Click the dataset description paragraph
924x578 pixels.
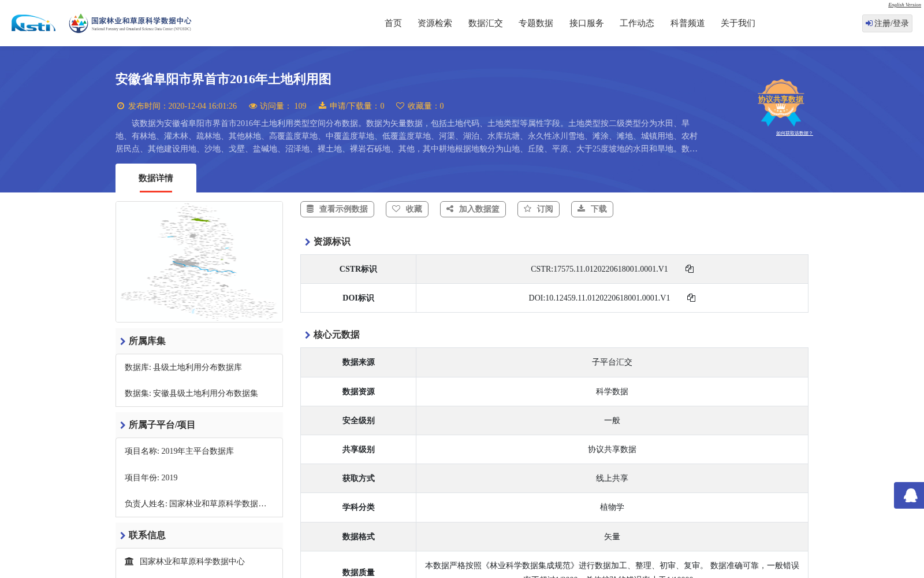[x=407, y=136]
